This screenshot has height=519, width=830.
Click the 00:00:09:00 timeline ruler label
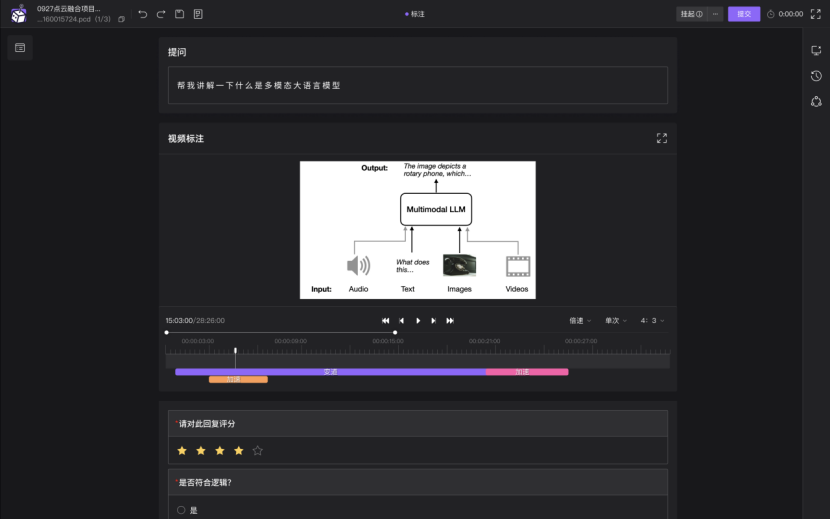[x=291, y=341]
